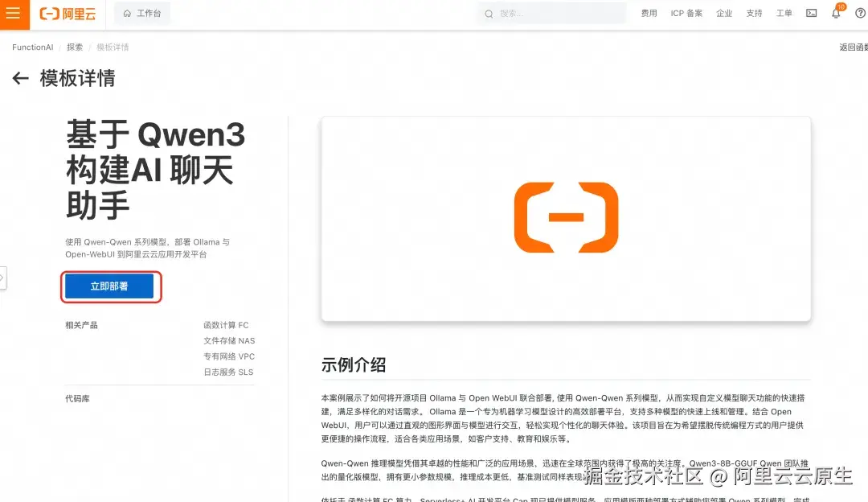Open the help question mark icon
Image resolution: width=868 pixels, height=502 pixels.
859,13
